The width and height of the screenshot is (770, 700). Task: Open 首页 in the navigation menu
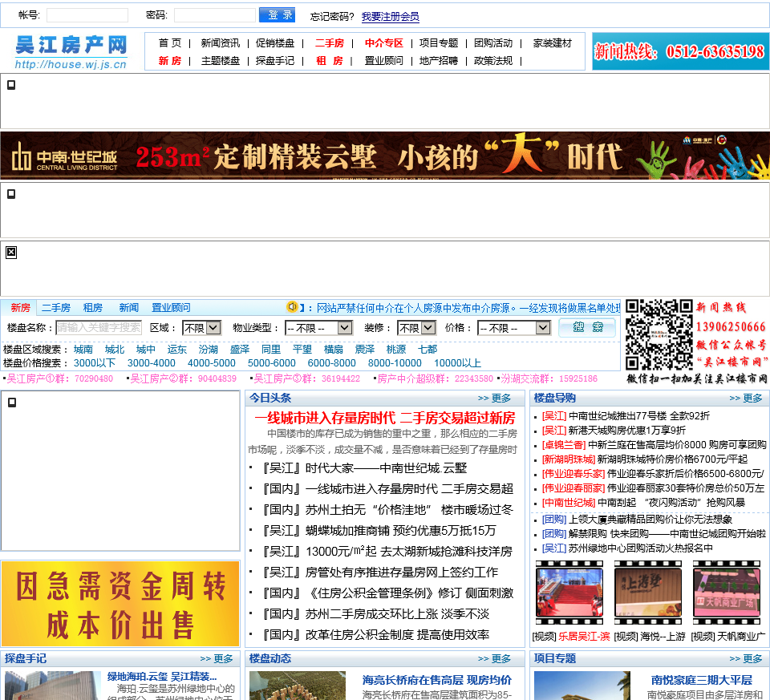point(170,43)
